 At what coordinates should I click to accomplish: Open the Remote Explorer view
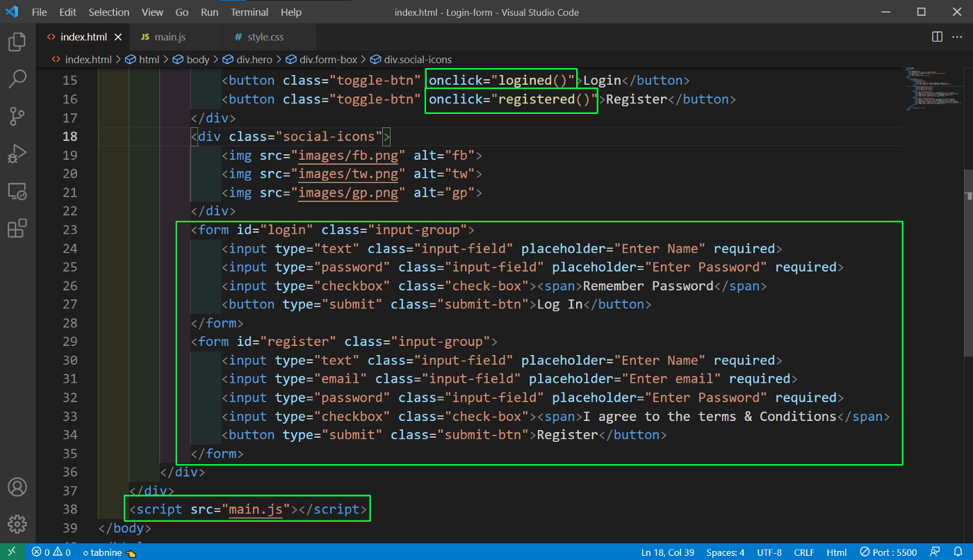tap(17, 191)
